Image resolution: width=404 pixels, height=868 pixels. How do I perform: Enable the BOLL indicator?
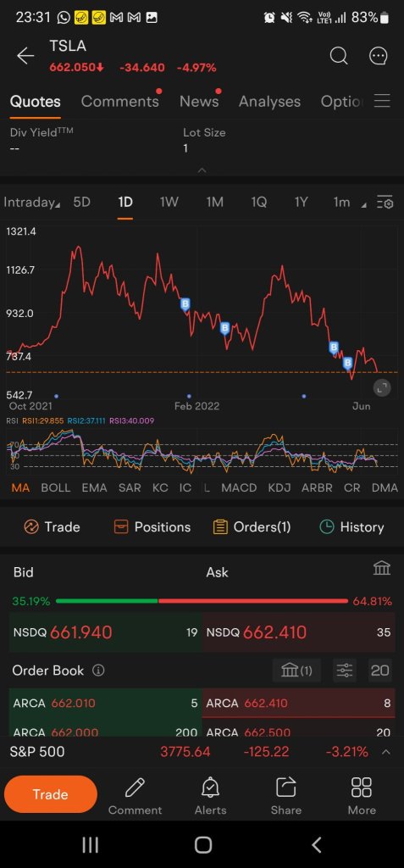pyautogui.click(x=55, y=487)
